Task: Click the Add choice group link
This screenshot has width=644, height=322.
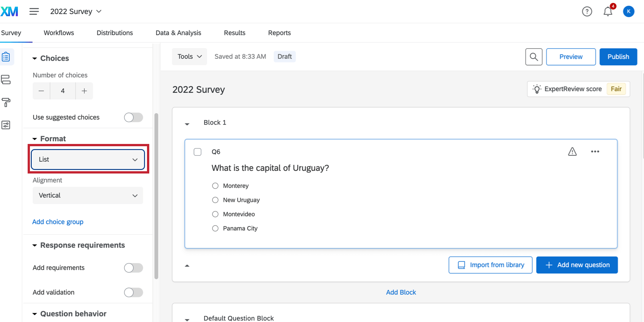Action: 58,222
